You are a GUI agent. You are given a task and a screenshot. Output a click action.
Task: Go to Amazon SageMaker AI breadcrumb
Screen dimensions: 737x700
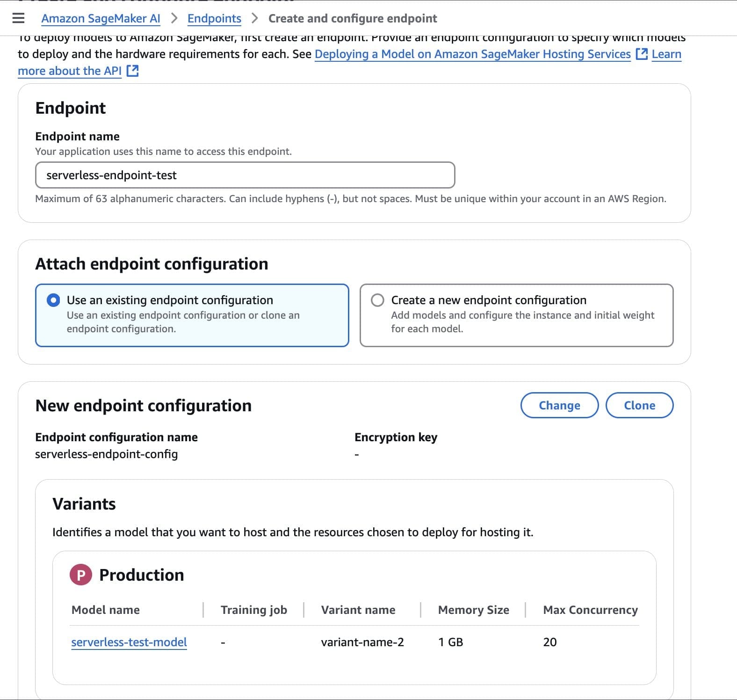click(x=101, y=19)
